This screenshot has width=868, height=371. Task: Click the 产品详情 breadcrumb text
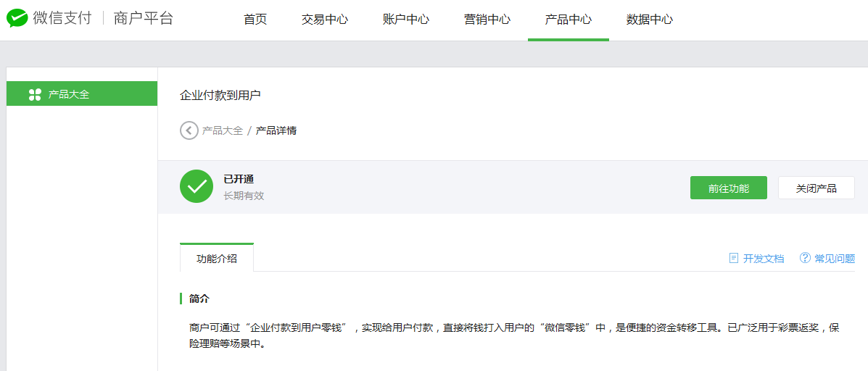click(276, 131)
